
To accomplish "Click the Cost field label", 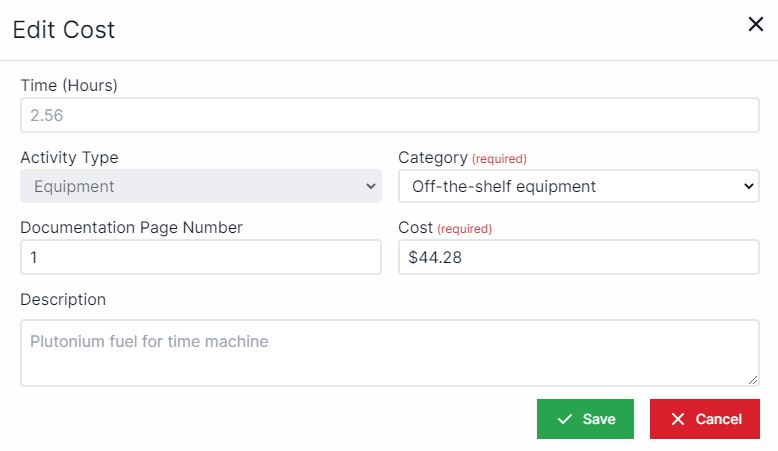I will pos(415,227).
